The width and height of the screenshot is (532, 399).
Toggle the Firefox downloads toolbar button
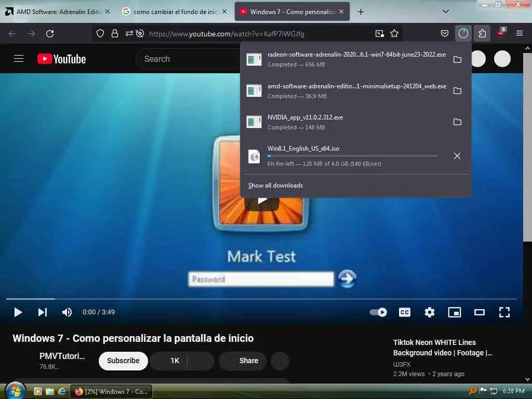(x=463, y=34)
